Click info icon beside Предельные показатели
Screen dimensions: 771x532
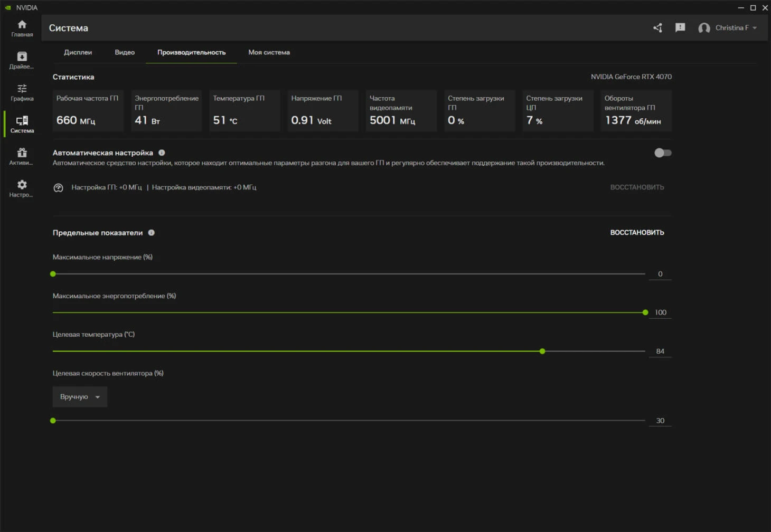[152, 233]
